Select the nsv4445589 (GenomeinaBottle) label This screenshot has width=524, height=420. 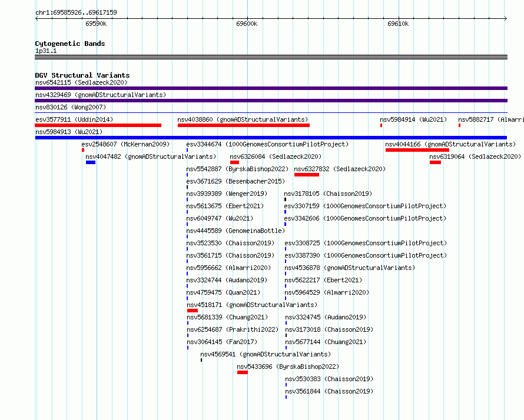236,231
